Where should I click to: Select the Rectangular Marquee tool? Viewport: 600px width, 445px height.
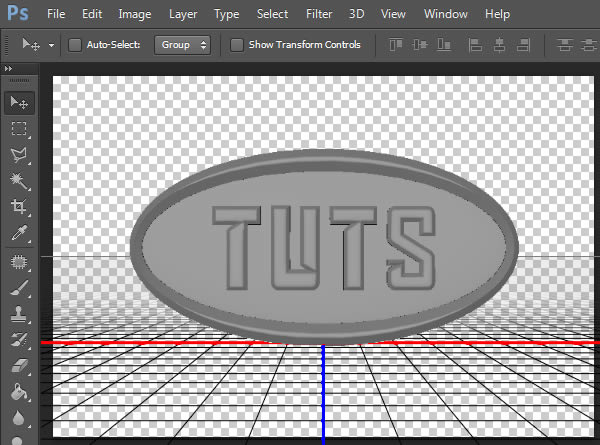pyautogui.click(x=19, y=129)
